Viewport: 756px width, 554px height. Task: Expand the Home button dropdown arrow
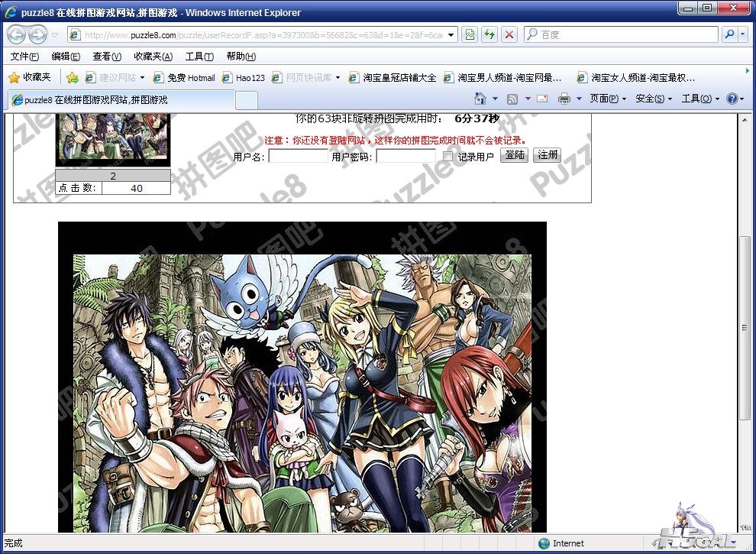coord(495,99)
